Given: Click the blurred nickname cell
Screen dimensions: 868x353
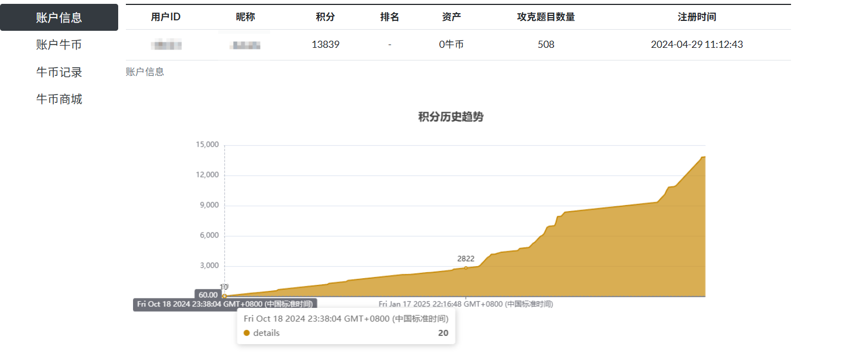Looking at the screenshot, I should pos(245,45).
